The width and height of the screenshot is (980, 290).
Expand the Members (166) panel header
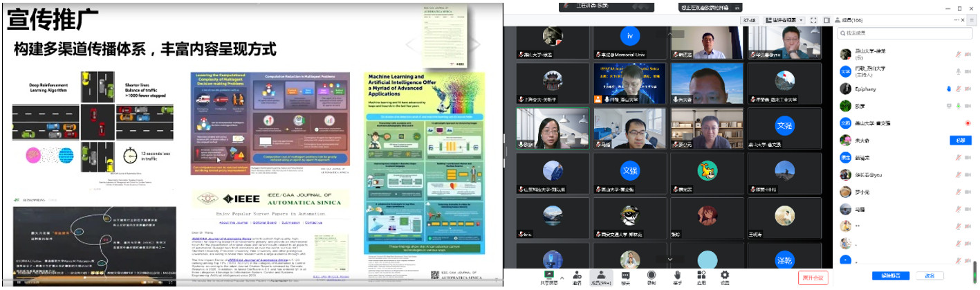[x=853, y=19]
